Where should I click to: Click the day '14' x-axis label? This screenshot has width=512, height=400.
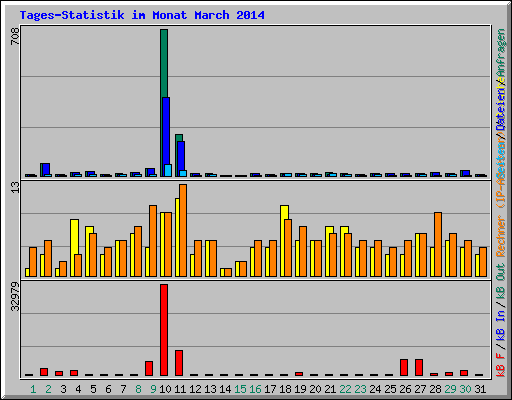[225, 389]
